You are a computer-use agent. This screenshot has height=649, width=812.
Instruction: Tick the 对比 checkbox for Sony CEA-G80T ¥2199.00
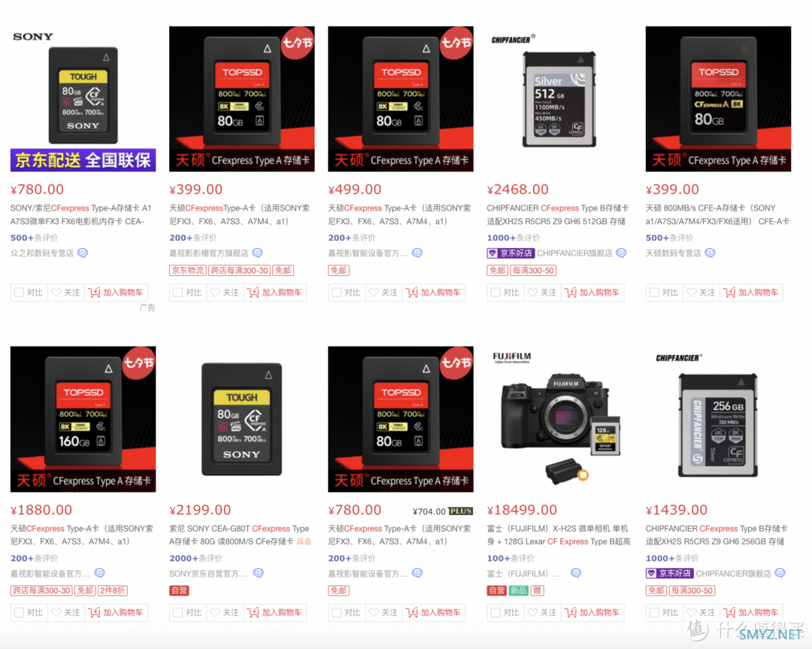[178, 613]
